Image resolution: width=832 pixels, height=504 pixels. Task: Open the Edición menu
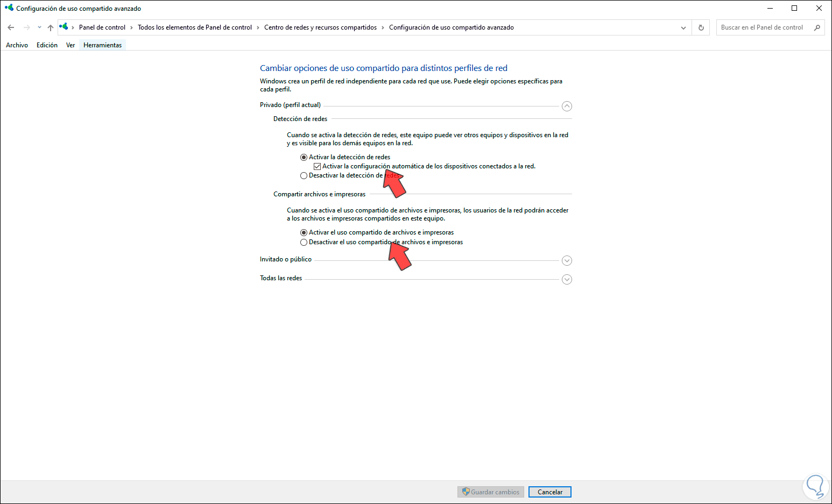tap(47, 45)
